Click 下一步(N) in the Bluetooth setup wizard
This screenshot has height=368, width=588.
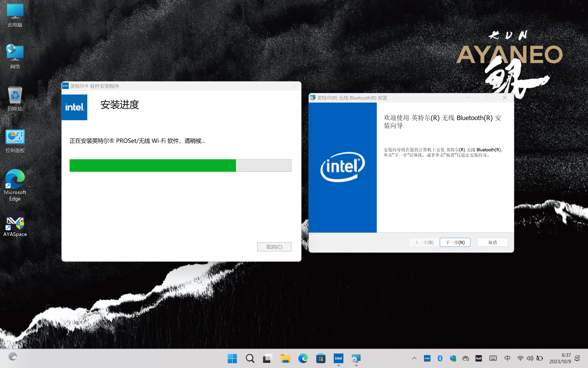click(x=455, y=242)
